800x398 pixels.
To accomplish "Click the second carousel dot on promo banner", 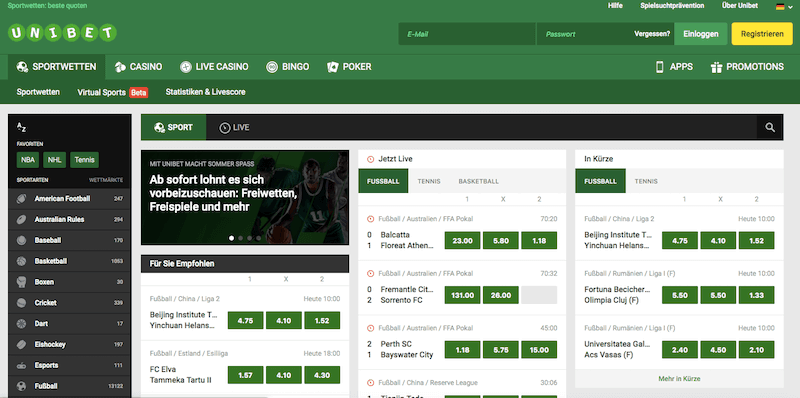I will point(240,238).
